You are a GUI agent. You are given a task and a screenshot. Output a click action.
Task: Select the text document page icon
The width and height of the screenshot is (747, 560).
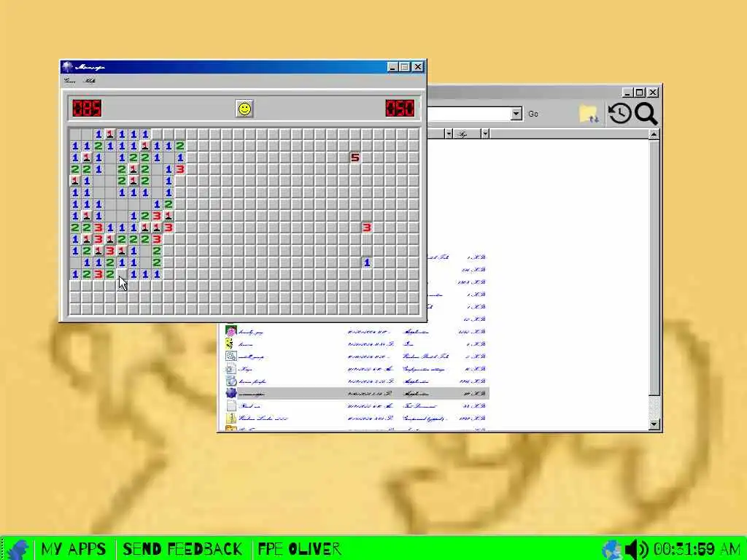click(x=231, y=405)
